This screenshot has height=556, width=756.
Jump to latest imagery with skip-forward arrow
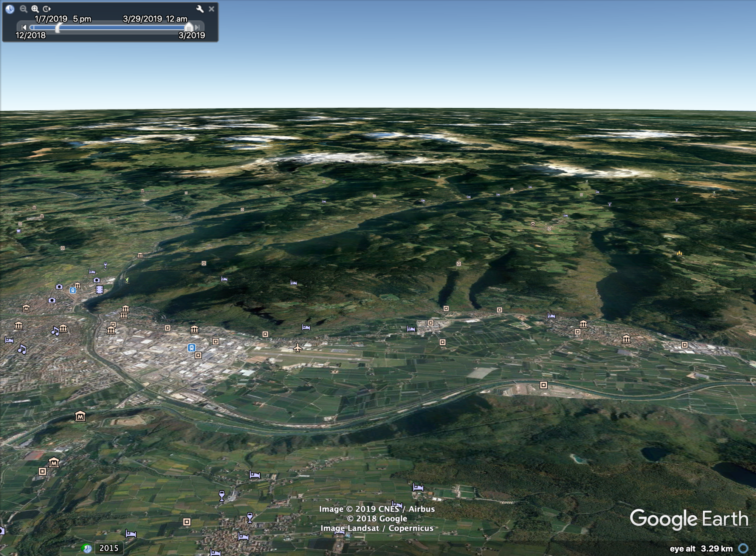click(x=197, y=27)
